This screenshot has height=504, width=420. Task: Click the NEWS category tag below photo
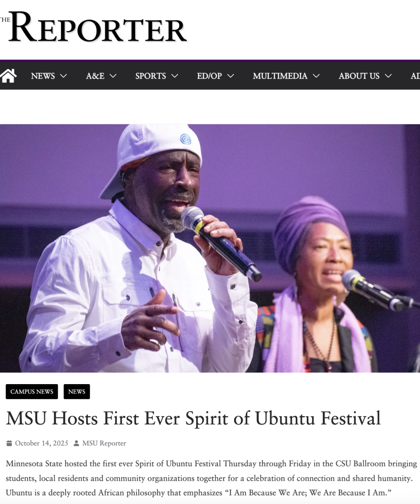(x=77, y=392)
